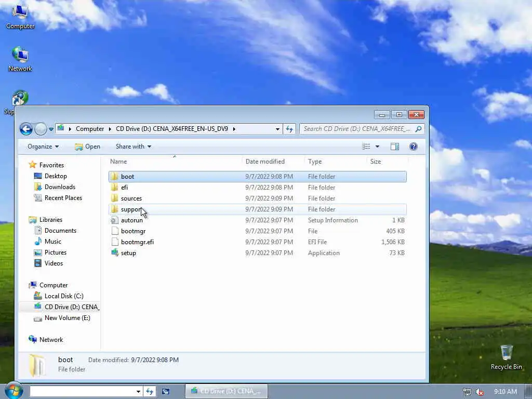Select the setup application
Screen dimensions: 532x399
258,253
